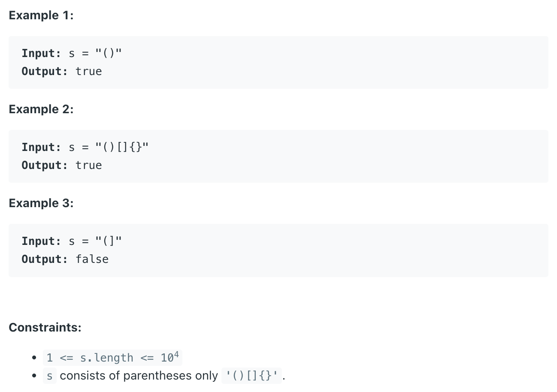Click the "false" output value in Example 3
The height and width of the screenshot is (392, 557).
92,259
